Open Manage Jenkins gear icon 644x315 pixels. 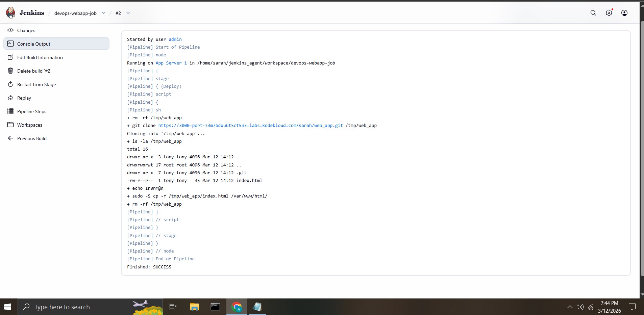609,13
